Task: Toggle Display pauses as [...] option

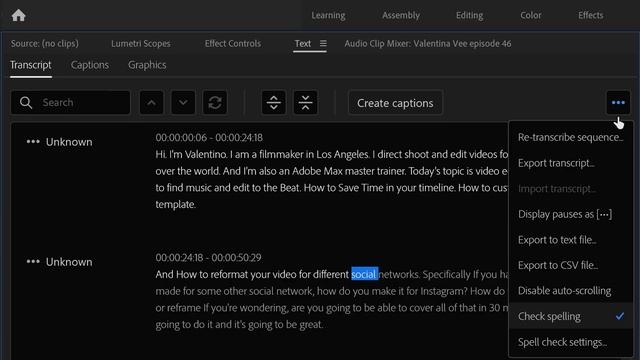Action: [571, 214]
